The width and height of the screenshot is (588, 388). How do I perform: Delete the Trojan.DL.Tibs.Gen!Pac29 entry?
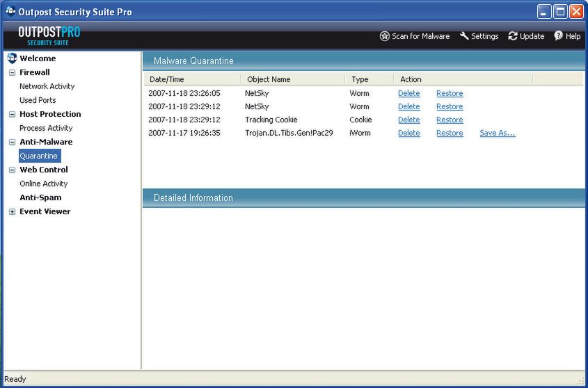pos(408,133)
